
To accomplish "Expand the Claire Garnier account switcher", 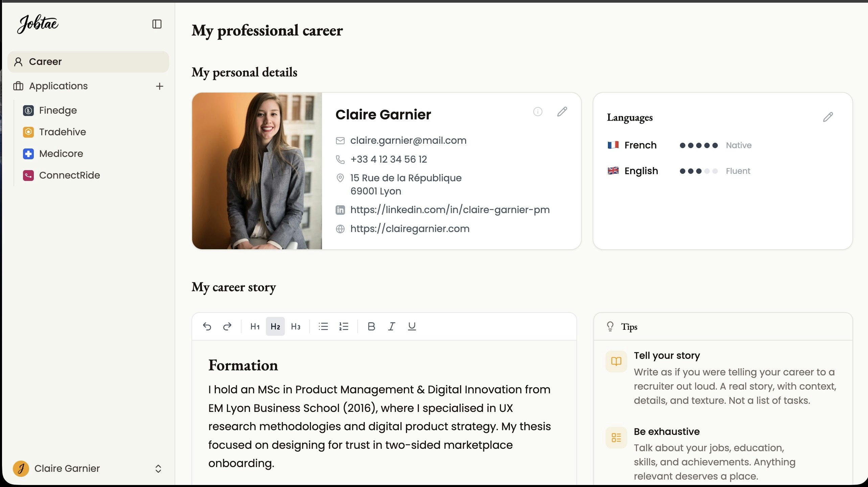I will 158,469.
